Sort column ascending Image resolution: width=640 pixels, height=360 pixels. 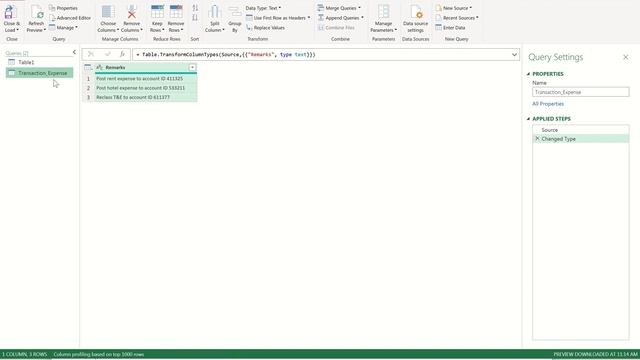pyautogui.click(x=195, y=8)
